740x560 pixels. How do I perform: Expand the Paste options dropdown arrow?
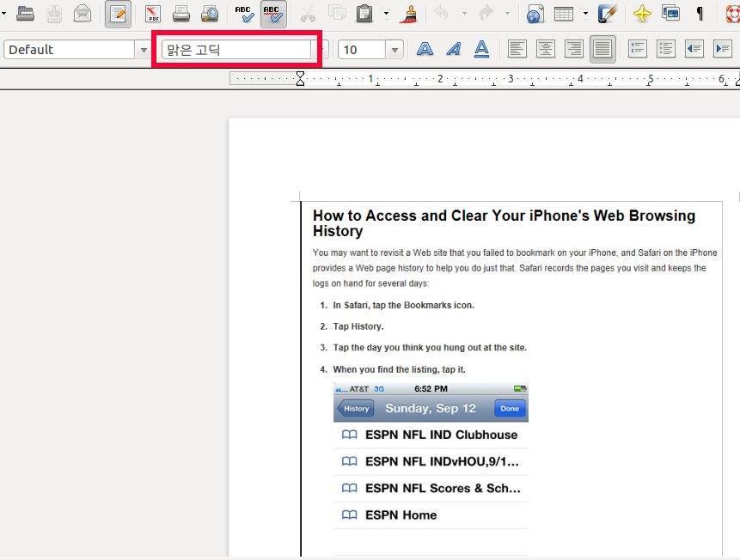coord(386,14)
